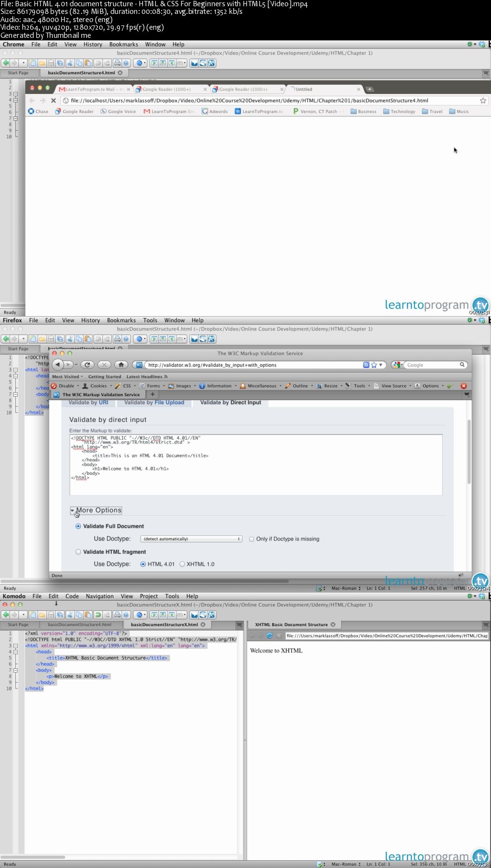Check Only if Doctype is missing
The width and height of the screenshot is (491, 868).
pyautogui.click(x=251, y=539)
